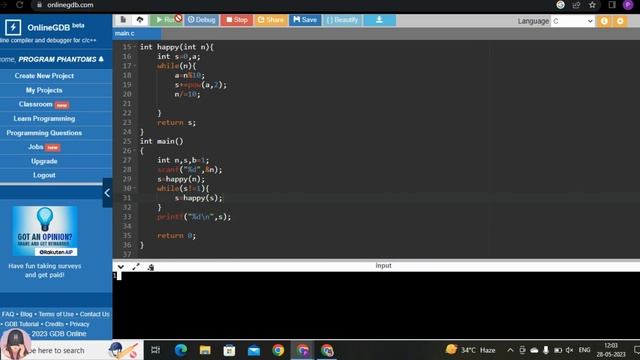Collapse the sidebar with the arrow handle
The image size is (640, 360).
click(107, 193)
